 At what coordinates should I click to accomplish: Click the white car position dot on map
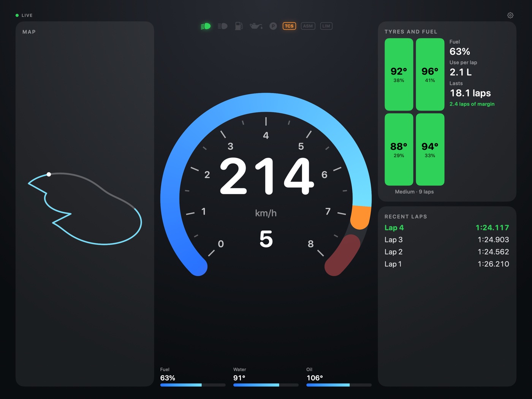[49, 174]
